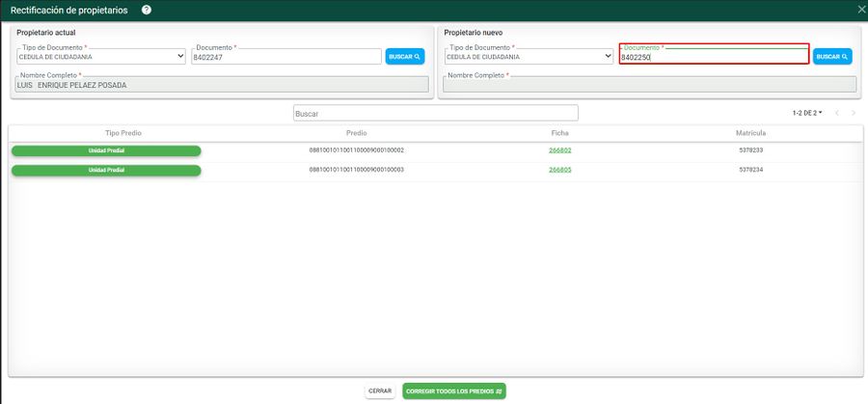Image resolution: width=868 pixels, height=404 pixels.
Task: Open Tipo de Documento dropdown for Propietario nuevo
Action: click(x=529, y=57)
